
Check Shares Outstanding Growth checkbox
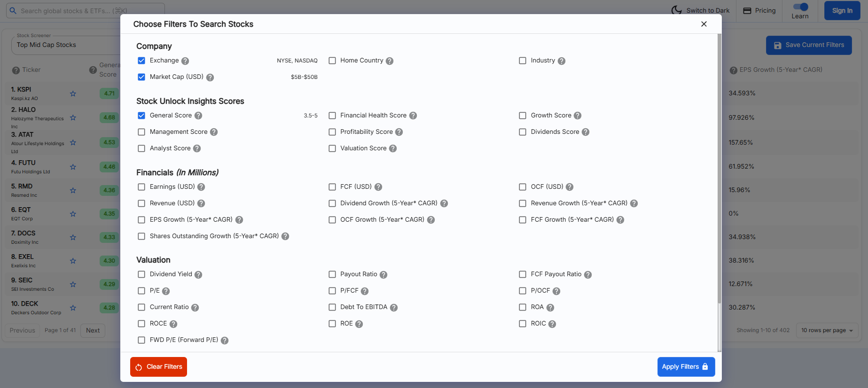(x=141, y=236)
